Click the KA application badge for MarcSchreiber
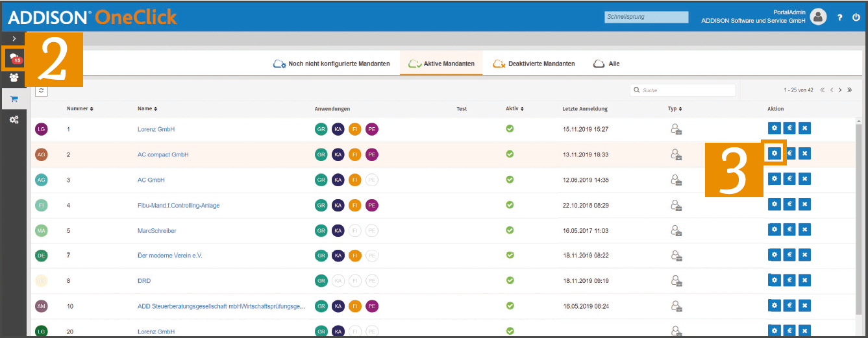 point(338,230)
